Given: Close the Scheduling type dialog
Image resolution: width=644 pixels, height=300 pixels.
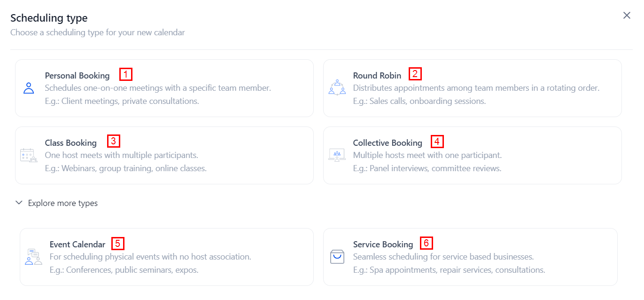Looking at the screenshot, I should click(x=627, y=16).
